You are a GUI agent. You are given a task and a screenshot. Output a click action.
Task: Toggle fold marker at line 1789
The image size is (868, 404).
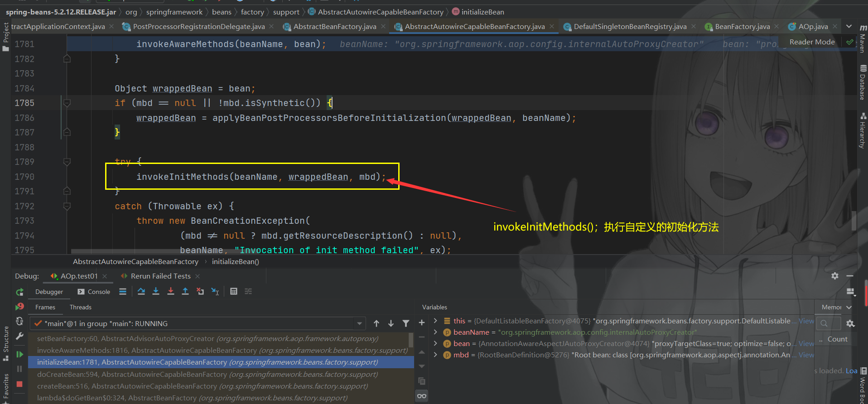(x=67, y=162)
